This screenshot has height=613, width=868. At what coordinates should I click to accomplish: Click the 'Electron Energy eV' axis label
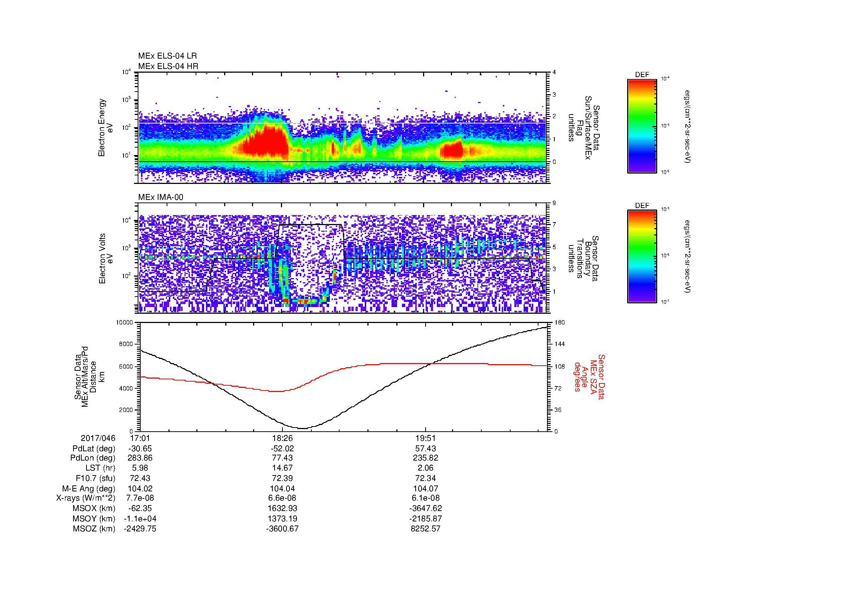pyautogui.click(x=106, y=128)
